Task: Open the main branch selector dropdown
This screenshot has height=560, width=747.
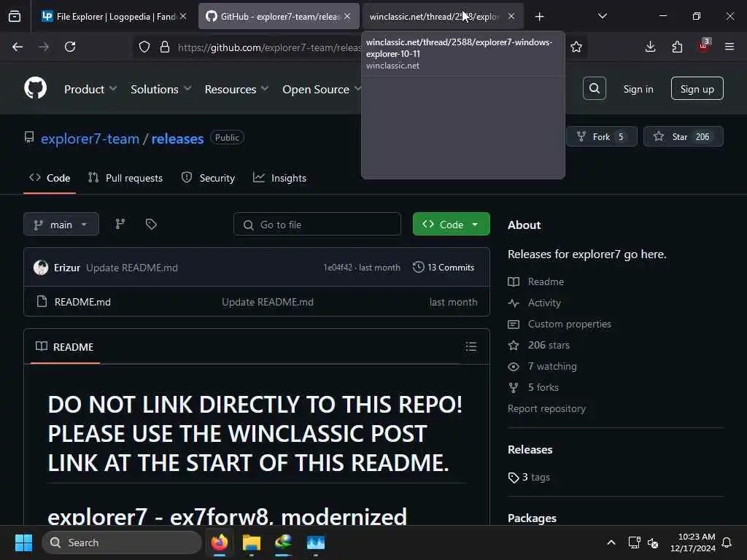Action: pos(61,225)
